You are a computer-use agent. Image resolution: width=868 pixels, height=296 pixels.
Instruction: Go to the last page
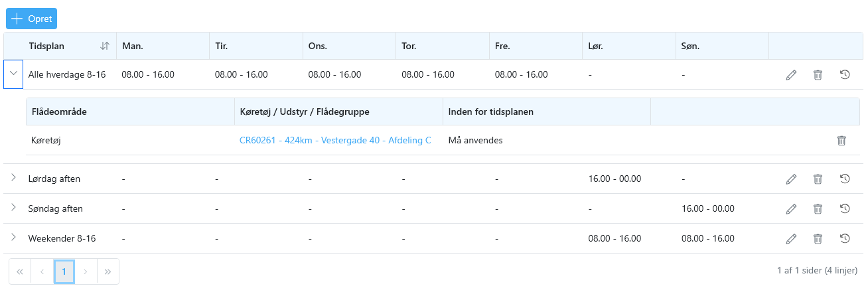108,271
